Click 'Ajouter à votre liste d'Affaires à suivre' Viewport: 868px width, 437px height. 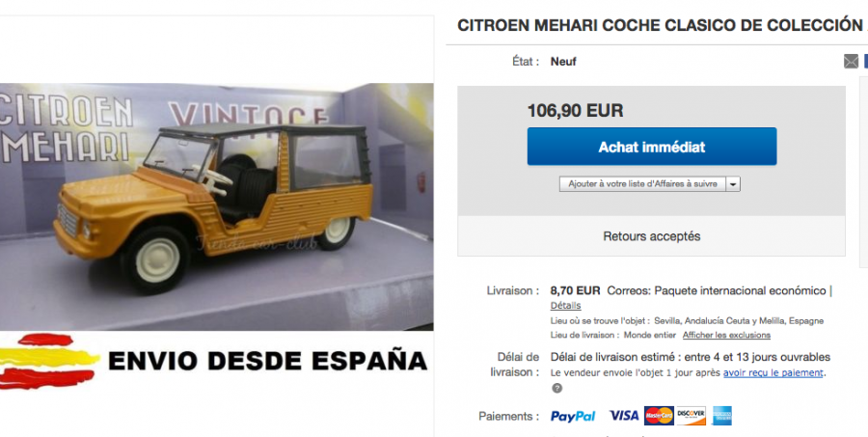[642, 184]
